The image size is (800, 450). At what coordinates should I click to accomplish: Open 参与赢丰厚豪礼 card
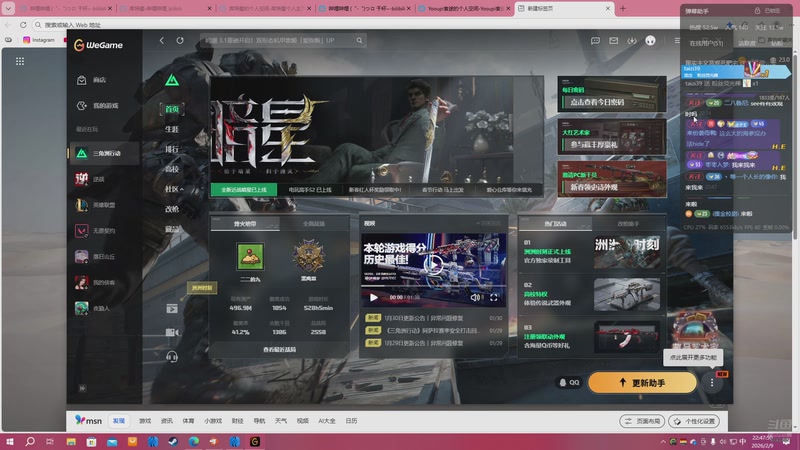tap(612, 137)
